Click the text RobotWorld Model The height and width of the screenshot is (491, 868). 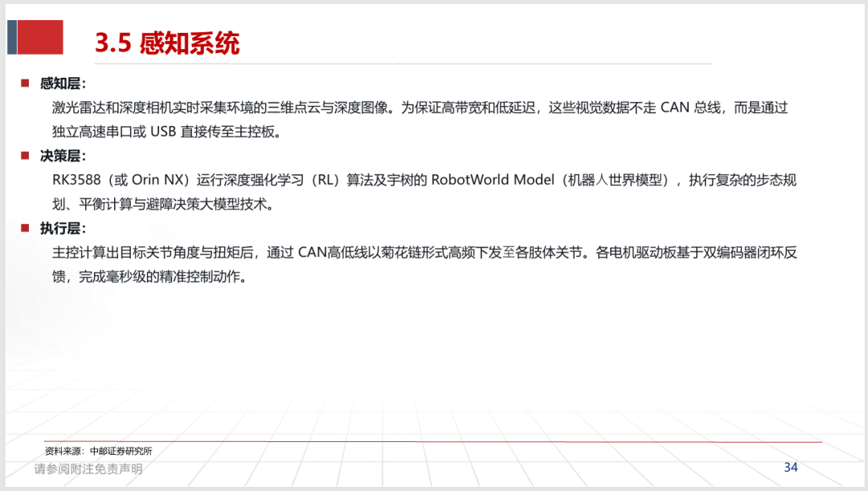tap(493, 180)
